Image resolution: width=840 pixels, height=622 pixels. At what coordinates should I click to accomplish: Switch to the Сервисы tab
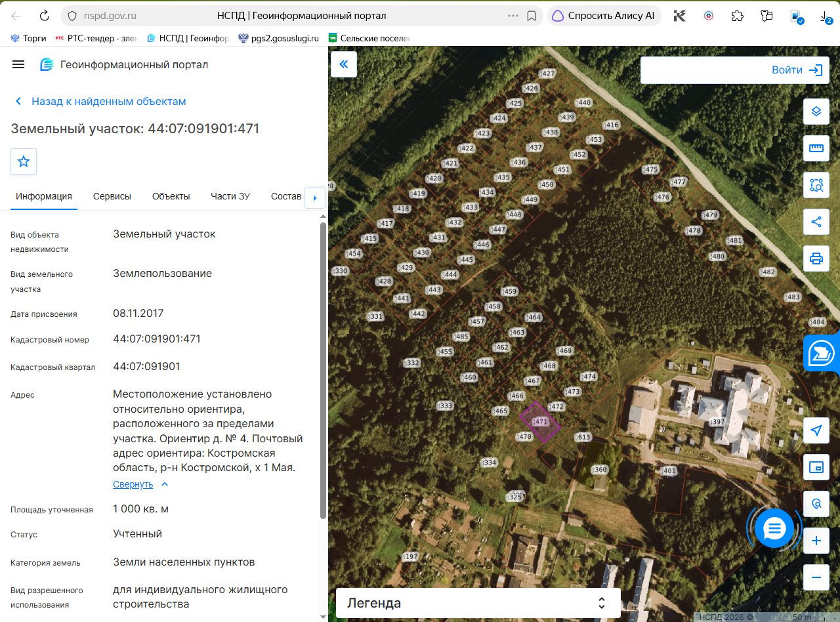click(x=112, y=196)
